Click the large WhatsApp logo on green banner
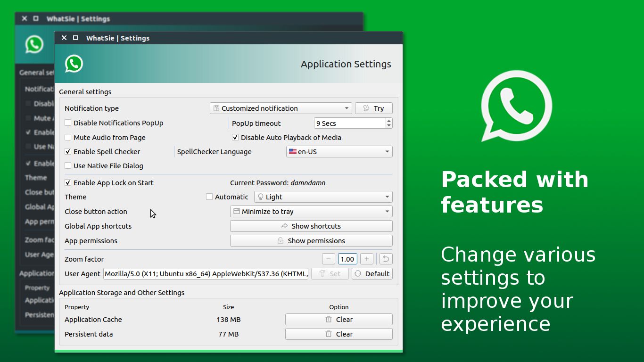644x362 pixels. (516, 106)
